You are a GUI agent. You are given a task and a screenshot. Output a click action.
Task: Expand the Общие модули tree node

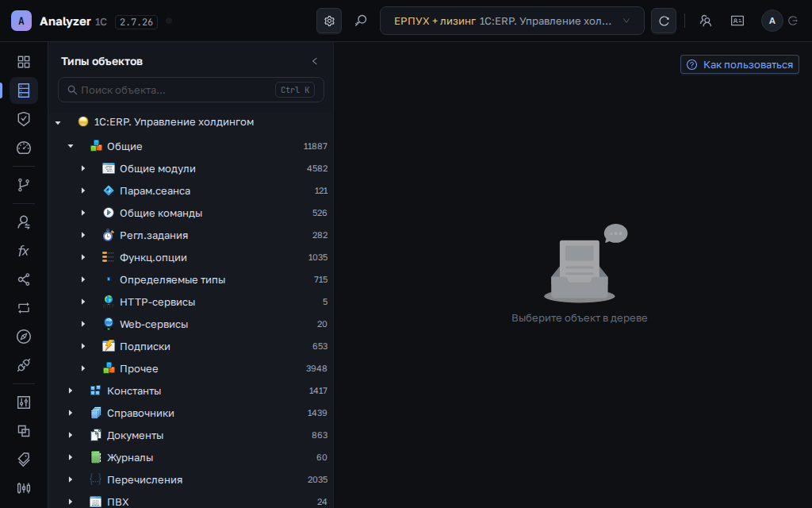pyautogui.click(x=82, y=168)
